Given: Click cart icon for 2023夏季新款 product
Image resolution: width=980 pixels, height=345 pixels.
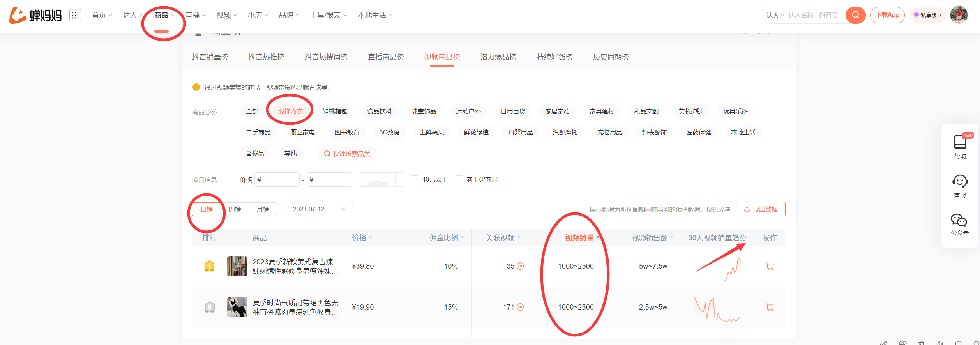Looking at the screenshot, I should click(x=770, y=266).
